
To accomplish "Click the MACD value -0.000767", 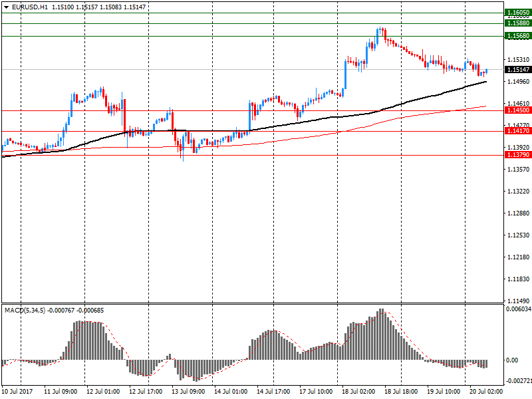I will pos(61,311).
